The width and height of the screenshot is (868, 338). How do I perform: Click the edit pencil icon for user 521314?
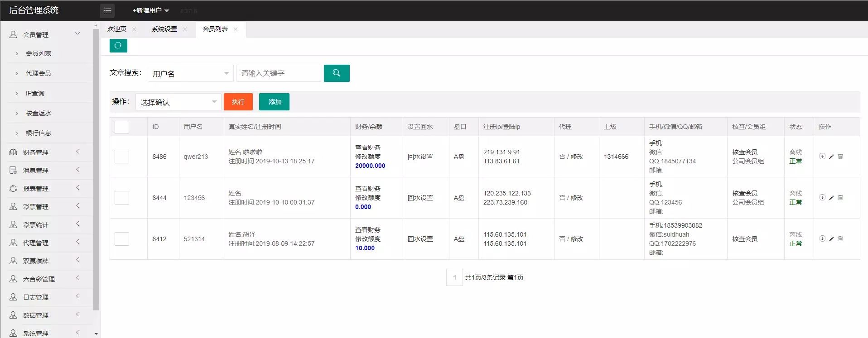831,239
